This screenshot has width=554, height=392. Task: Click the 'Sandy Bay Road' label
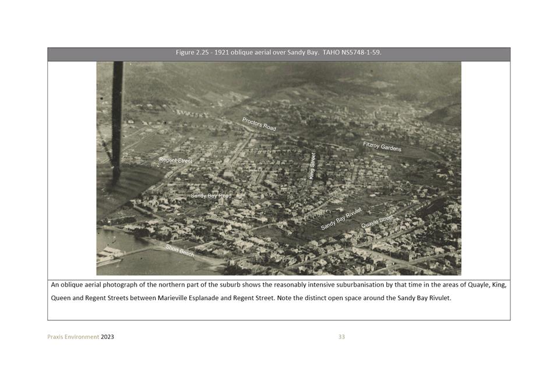(x=211, y=196)
